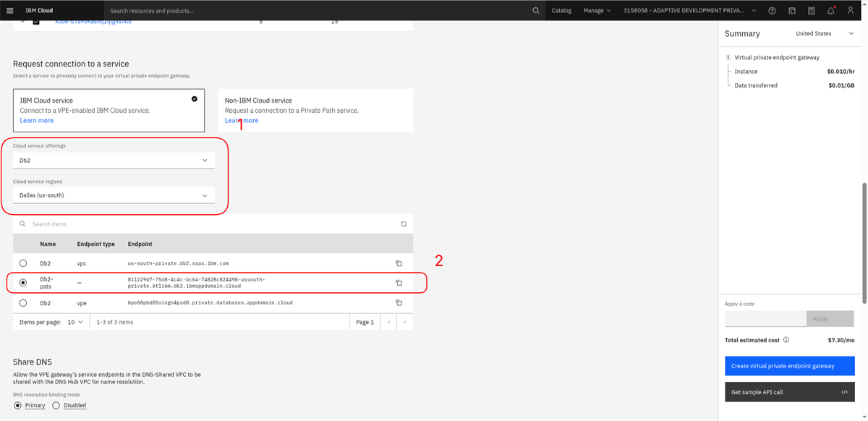The width and height of the screenshot is (868, 421).
Task: Copy the Db2-psts endpoint address
Action: coord(399,283)
